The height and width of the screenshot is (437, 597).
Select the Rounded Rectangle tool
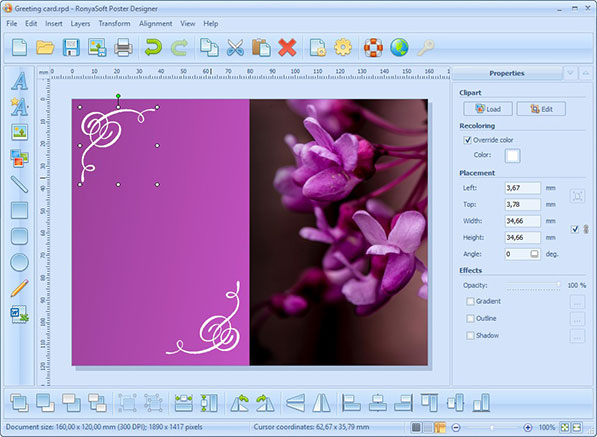[x=19, y=236]
